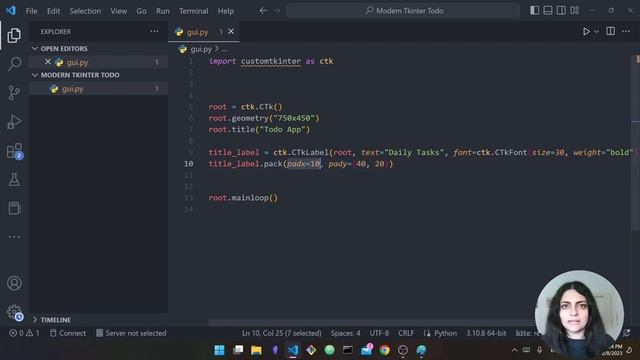Close gui.py in Open Editors list
The width and height of the screenshot is (640, 360).
point(48,62)
